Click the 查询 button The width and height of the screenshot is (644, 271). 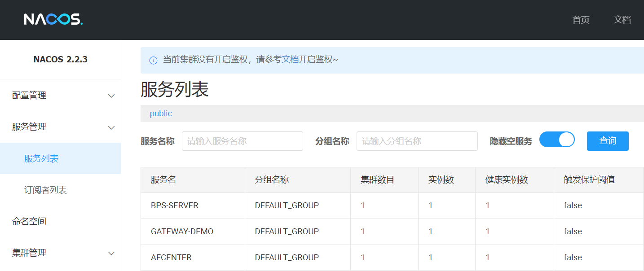(x=607, y=141)
